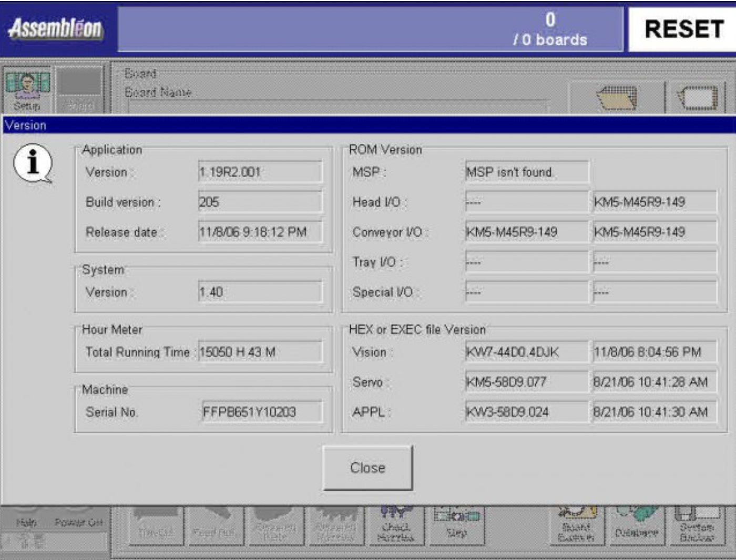
Task: Click the Board Name field in the main window
Action: [x=339, y=107]
